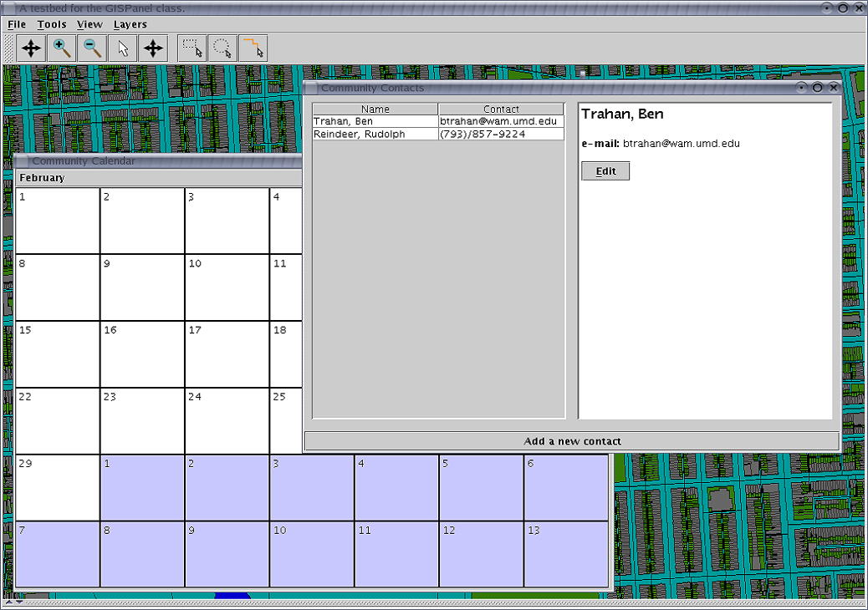The image size is (868, 610).
Task: Open the Tools menu
Action: [52, 24]
